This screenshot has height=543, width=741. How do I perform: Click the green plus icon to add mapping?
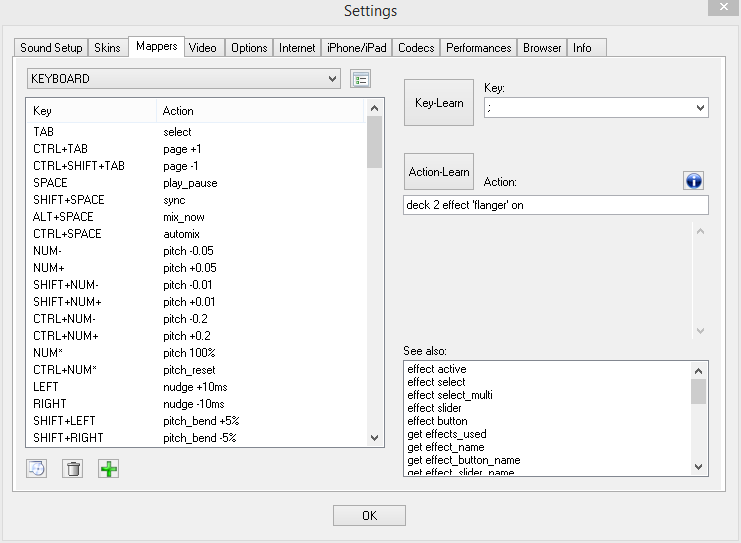[x=109, y=468]
